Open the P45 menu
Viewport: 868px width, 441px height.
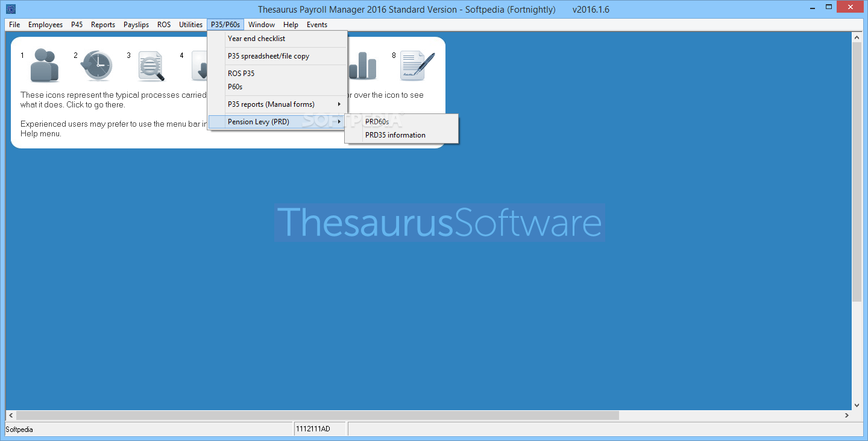pyautogui.click(x=77, y=25)
